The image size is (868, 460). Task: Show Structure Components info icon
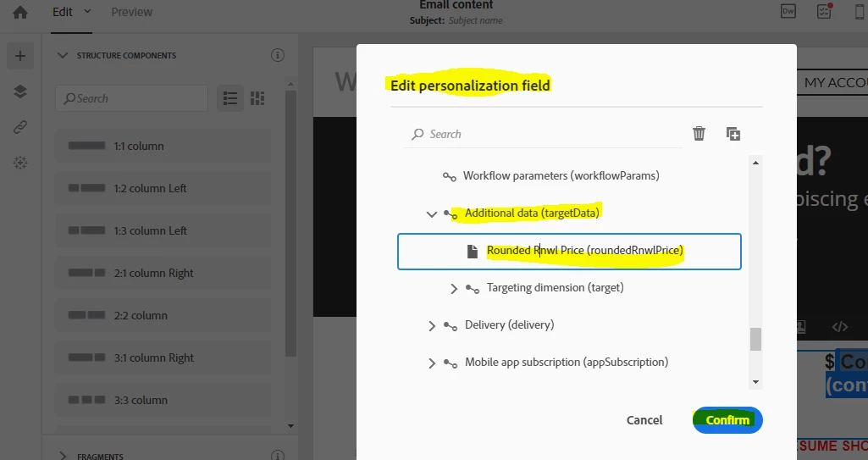[x=278, y=55]
